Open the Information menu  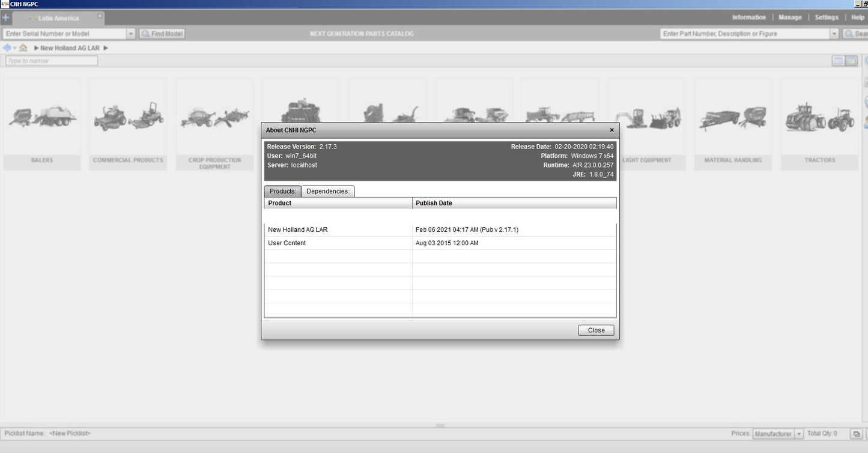748,17
